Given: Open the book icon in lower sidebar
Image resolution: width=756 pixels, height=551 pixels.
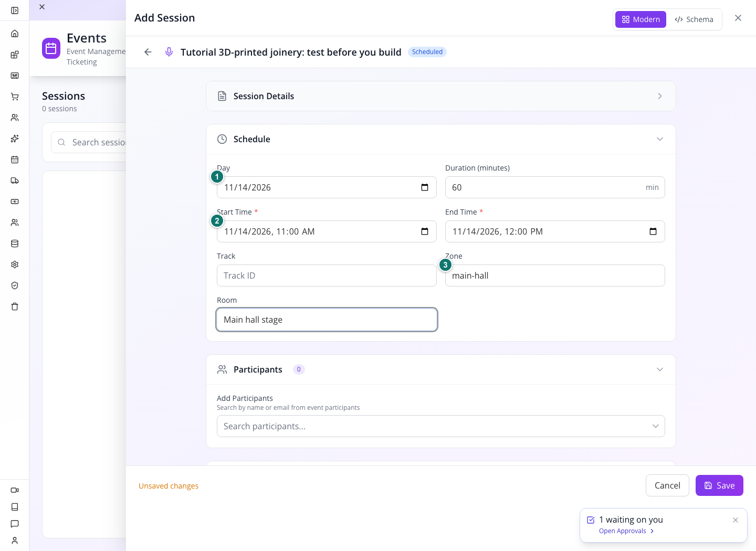Looking at the screenshot, I should (15, 507).
